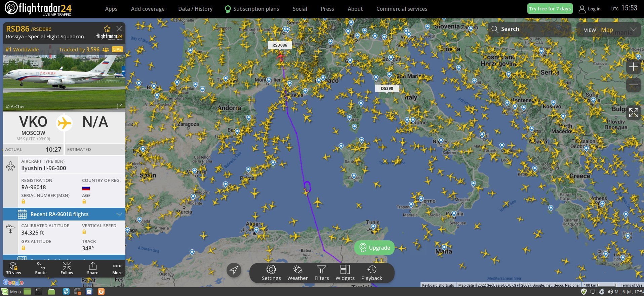Open the VIEW Map dropdown
644x296 pixels.
(609, 30)
